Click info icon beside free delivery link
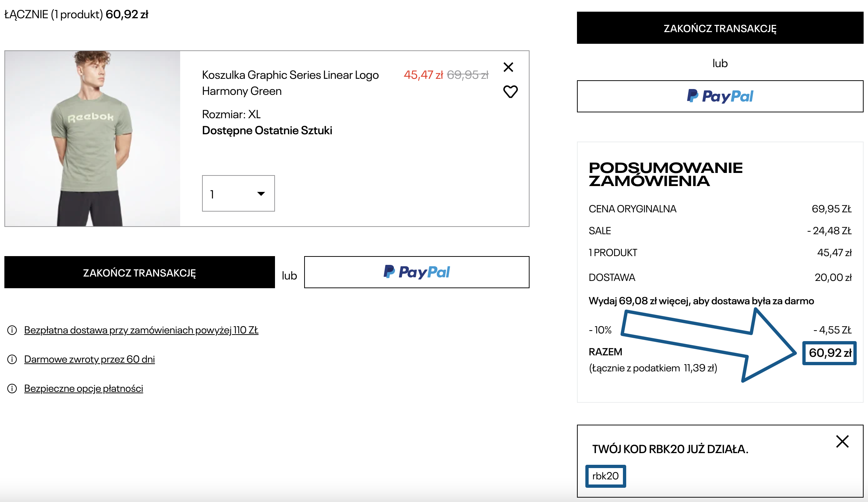This screenshot has width=868, height=502. [x=12, y=330]
